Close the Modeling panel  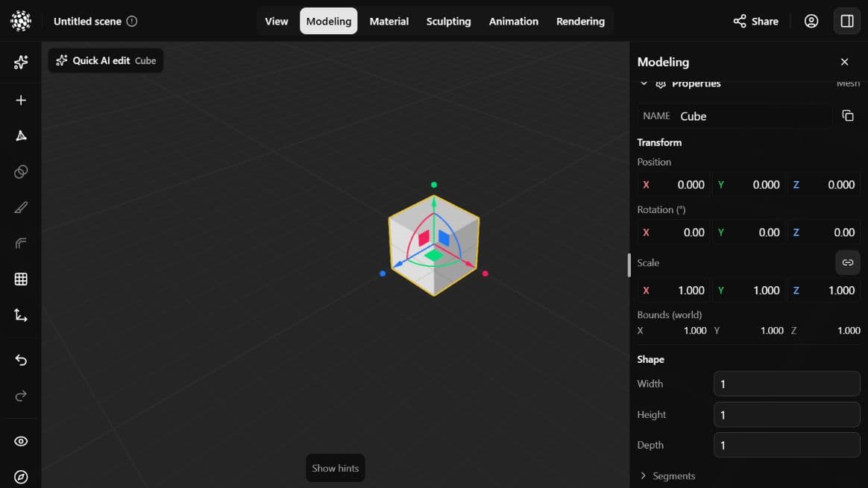(x=844, y=62)
